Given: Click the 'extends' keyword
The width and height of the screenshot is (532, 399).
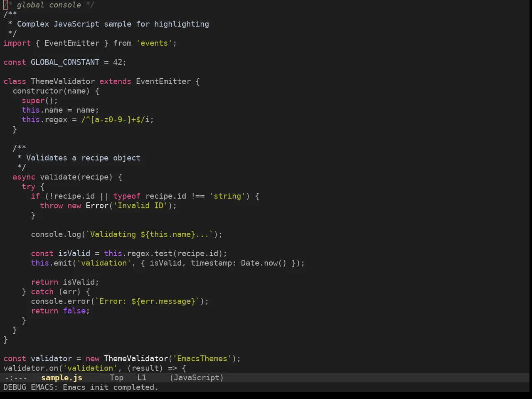Looking at the screenshot, I should [115, 81].
